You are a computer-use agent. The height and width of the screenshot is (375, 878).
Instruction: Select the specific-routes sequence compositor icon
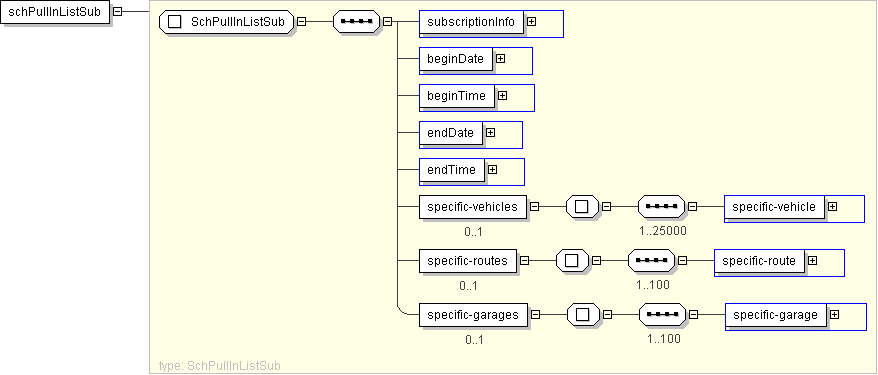click(x=651, y=260)
